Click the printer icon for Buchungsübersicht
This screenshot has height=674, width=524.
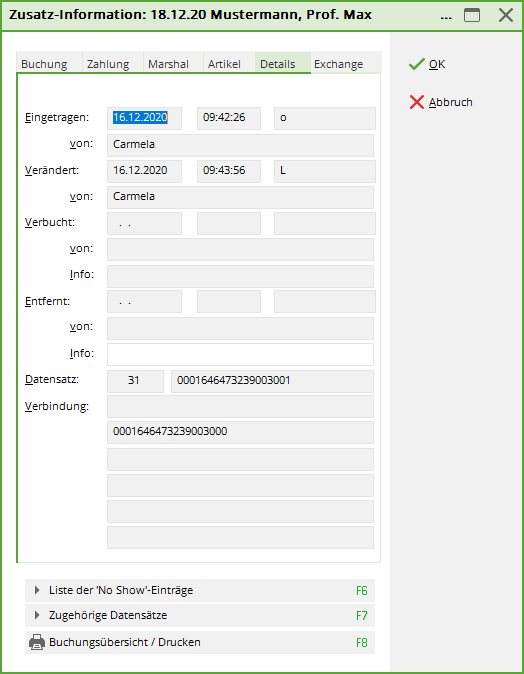(37, 642)
